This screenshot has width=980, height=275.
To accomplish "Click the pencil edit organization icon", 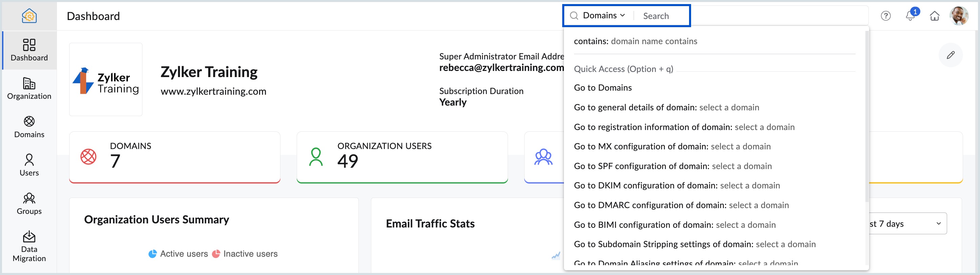I will (x=950, y=55).
